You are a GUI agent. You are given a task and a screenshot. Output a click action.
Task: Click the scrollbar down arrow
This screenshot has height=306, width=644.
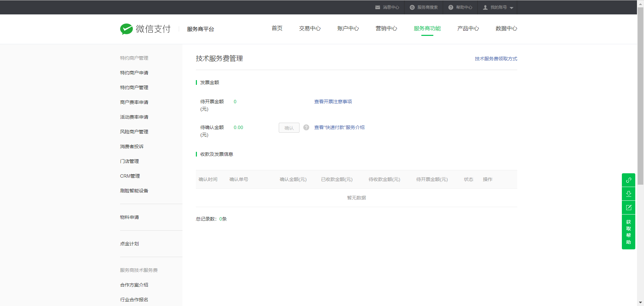tap(640, 303)
